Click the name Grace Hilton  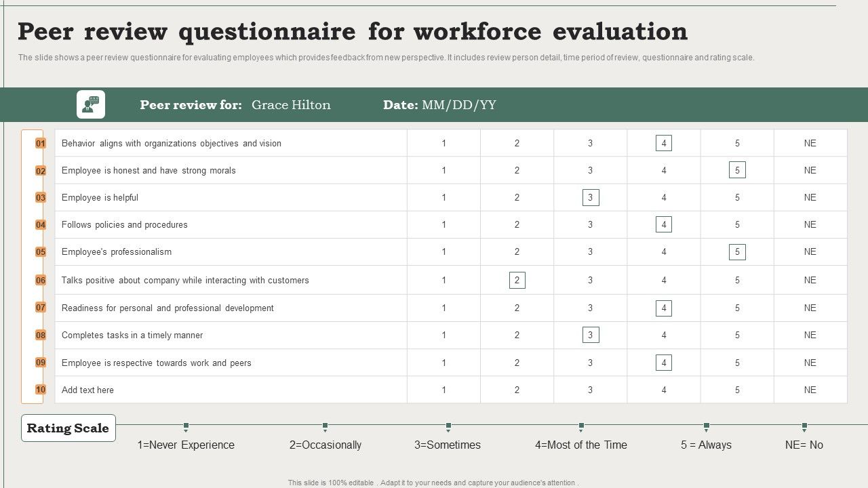pyautogui.click(x=291, y=105)
